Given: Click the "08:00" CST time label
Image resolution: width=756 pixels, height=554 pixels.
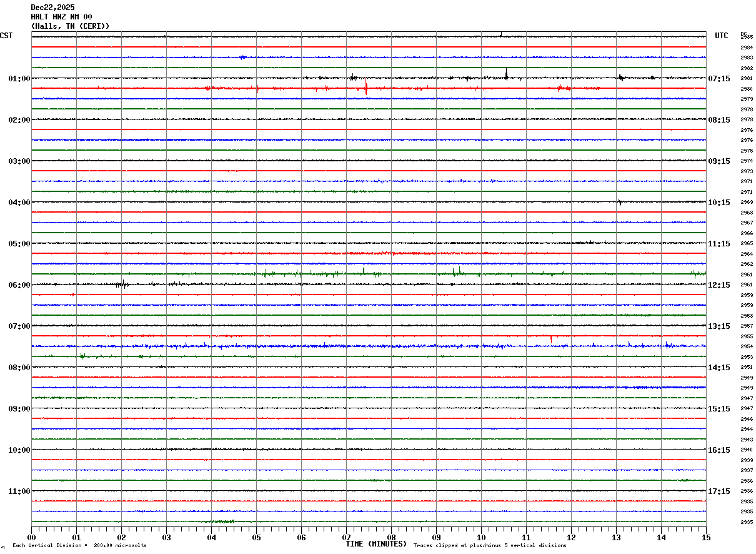Looking at the screenshot, I should (19, 368).
